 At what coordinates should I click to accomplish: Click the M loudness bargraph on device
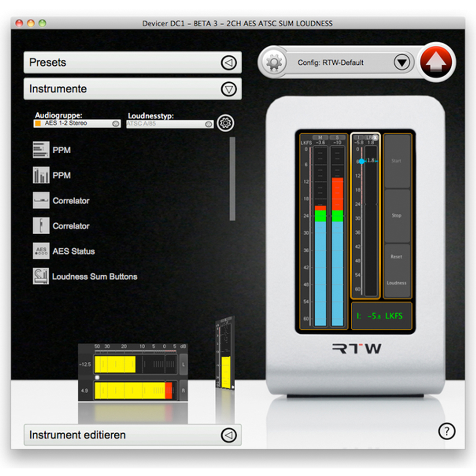[x=320, y=236]
